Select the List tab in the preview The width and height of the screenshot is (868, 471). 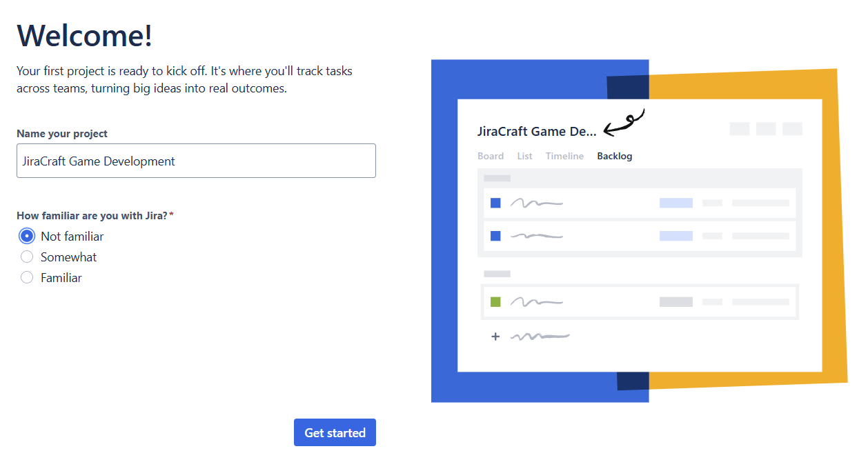(525, 156)
